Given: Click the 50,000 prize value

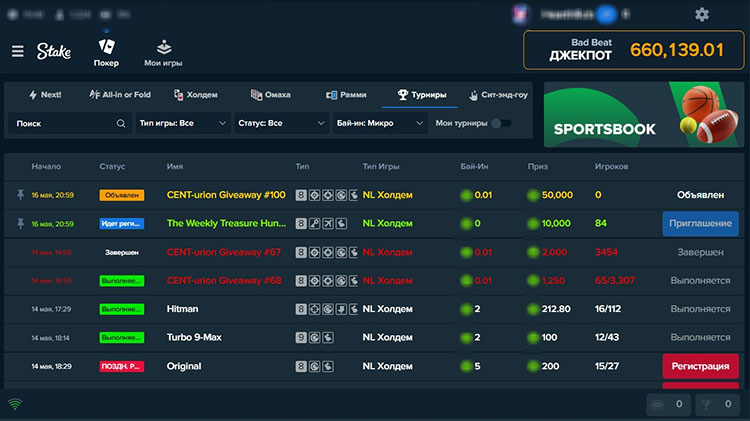Looking at the screenshot, I should point(557,195).
